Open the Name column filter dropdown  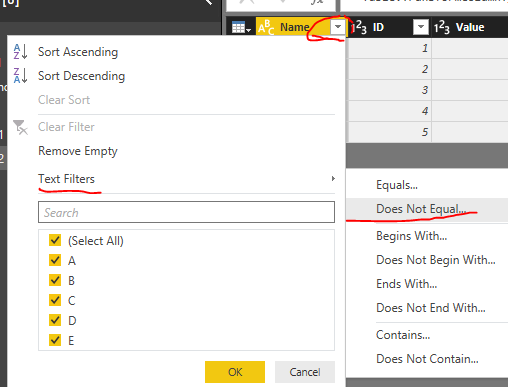(x=338, y=27)
